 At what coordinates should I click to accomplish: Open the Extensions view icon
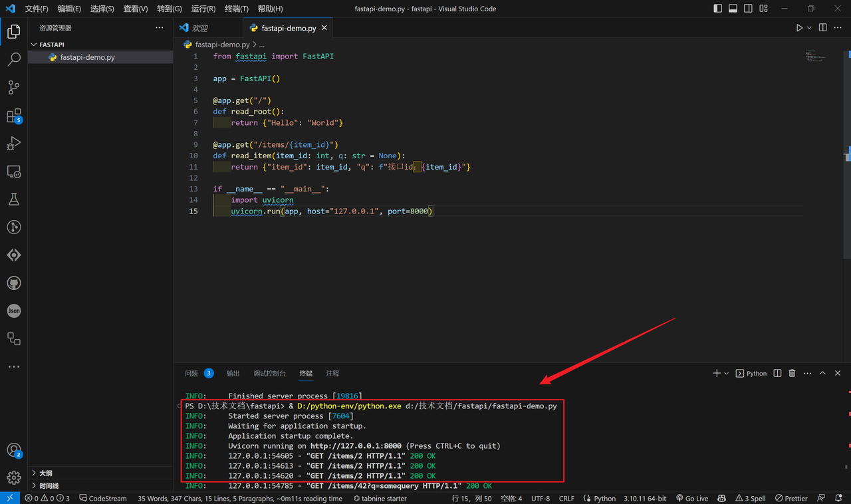point(14,116)
